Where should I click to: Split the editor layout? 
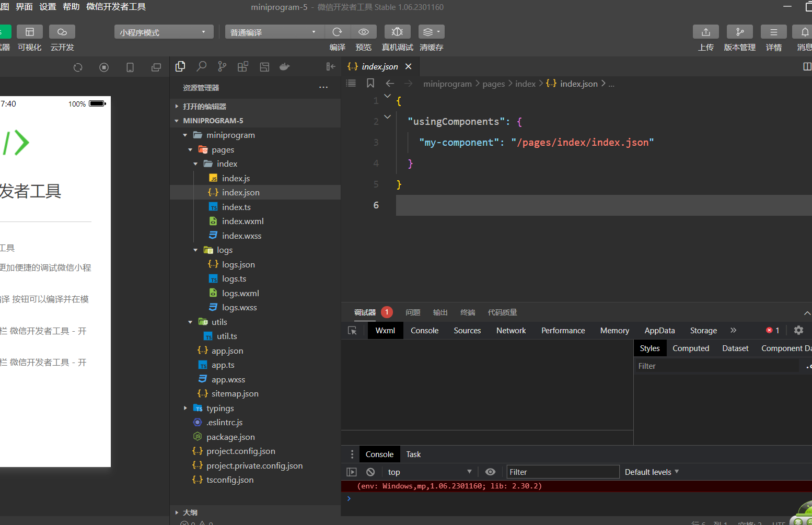pyautogui.click(x=807, y=66)
